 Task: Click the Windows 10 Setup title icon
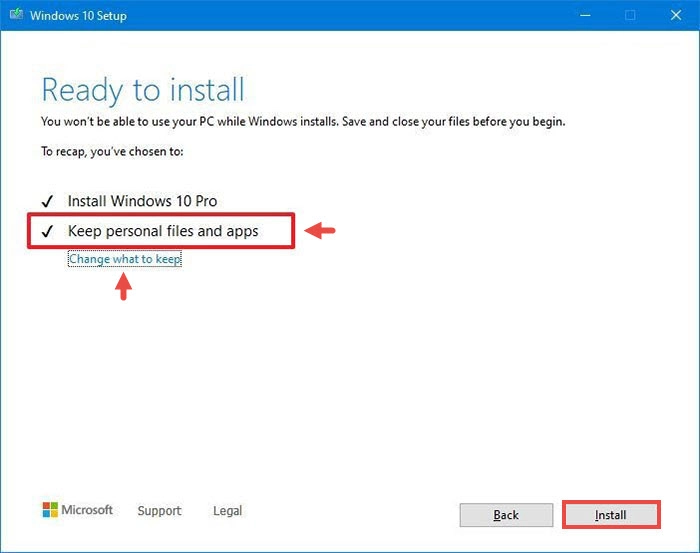coord(17,15)
